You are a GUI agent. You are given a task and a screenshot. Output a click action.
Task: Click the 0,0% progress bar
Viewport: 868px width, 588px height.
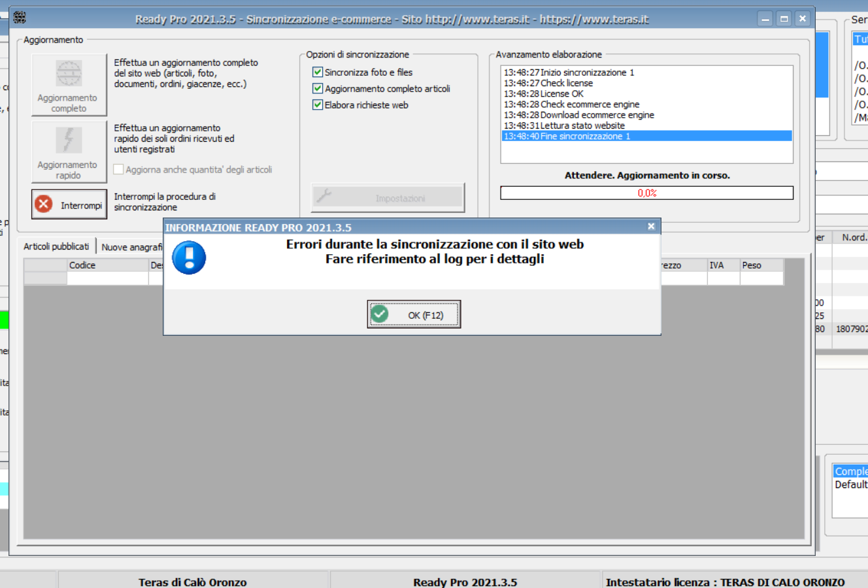click(x=646, y=193)
